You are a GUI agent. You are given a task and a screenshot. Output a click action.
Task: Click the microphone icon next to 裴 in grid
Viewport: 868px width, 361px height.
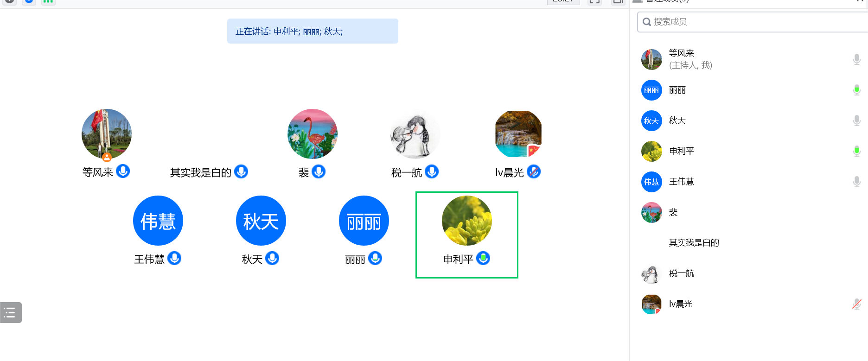pyautogui.click(x=319, y=171)
